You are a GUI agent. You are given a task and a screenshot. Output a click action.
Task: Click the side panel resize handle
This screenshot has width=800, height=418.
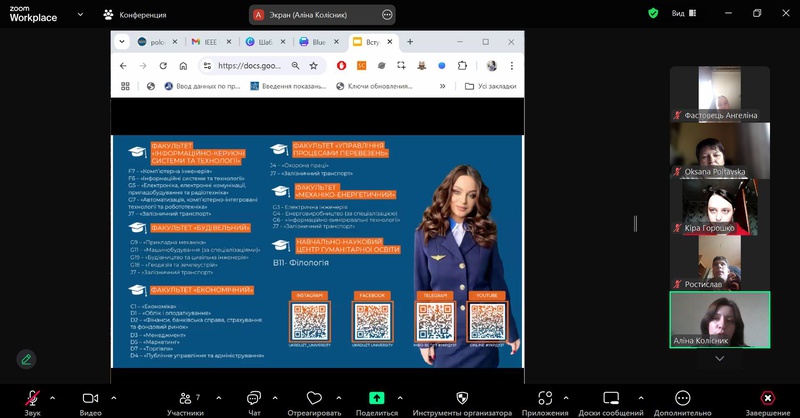(635, 224)
